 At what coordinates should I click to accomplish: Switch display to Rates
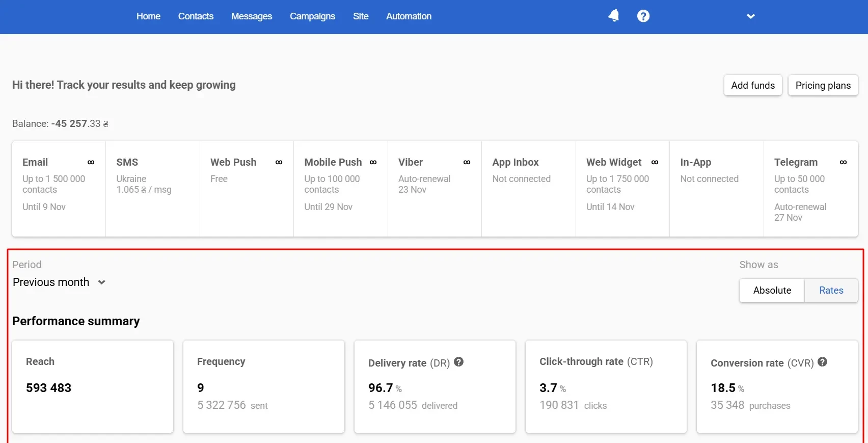pyautogui.click(x=831, y=290)
